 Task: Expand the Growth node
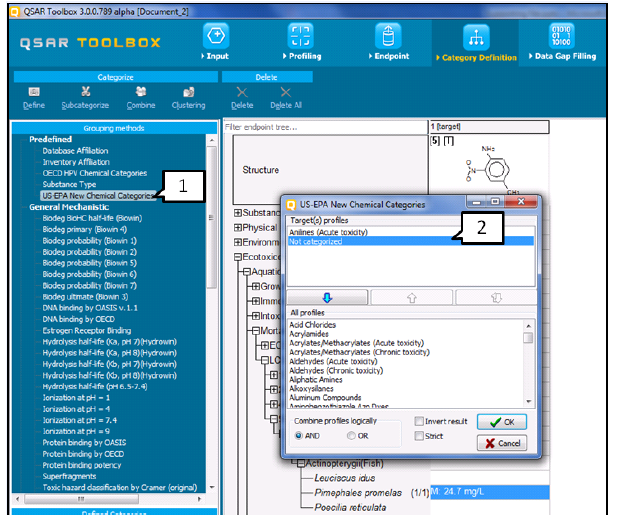tap(256, 286)
